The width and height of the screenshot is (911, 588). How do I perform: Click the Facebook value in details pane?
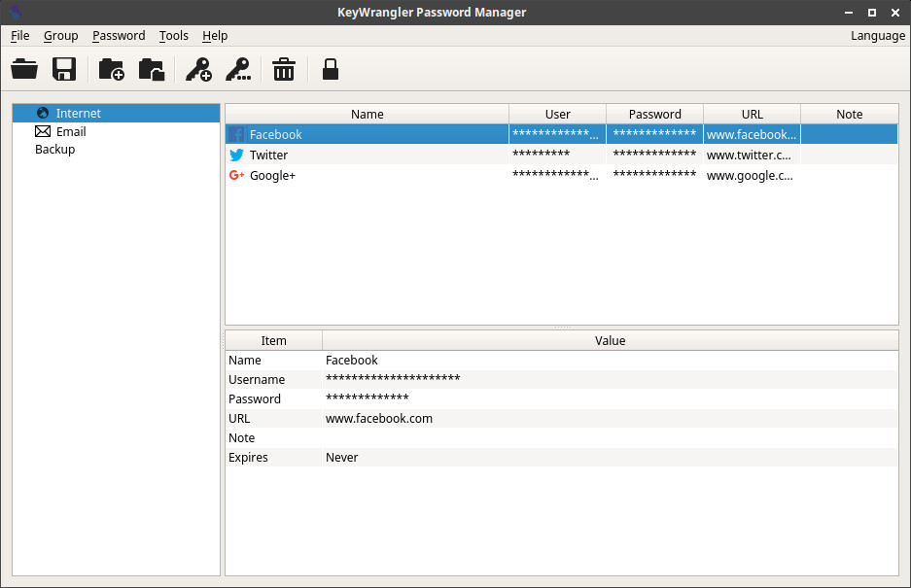coord(352,361)
